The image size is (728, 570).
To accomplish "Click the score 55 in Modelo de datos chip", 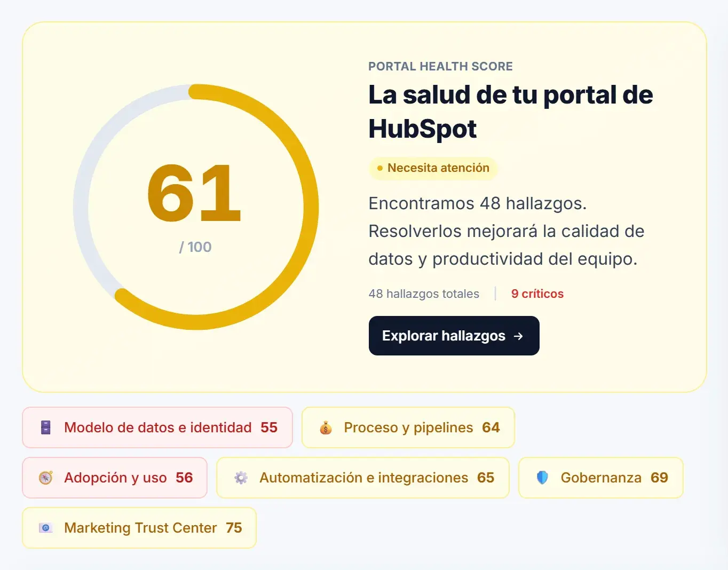I will coord(269,427).
